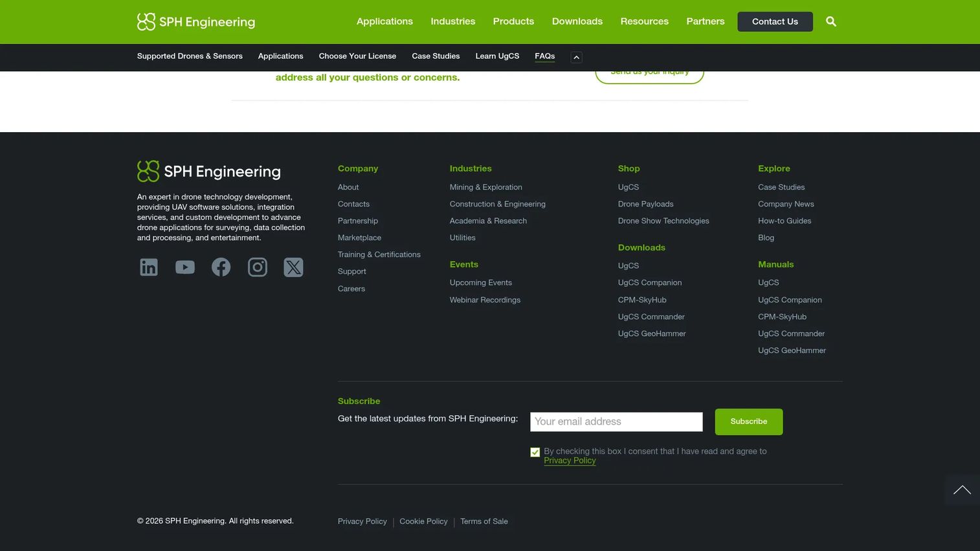
Task: Open CPM-SkyHub link under Downloads
Action: 642,300
